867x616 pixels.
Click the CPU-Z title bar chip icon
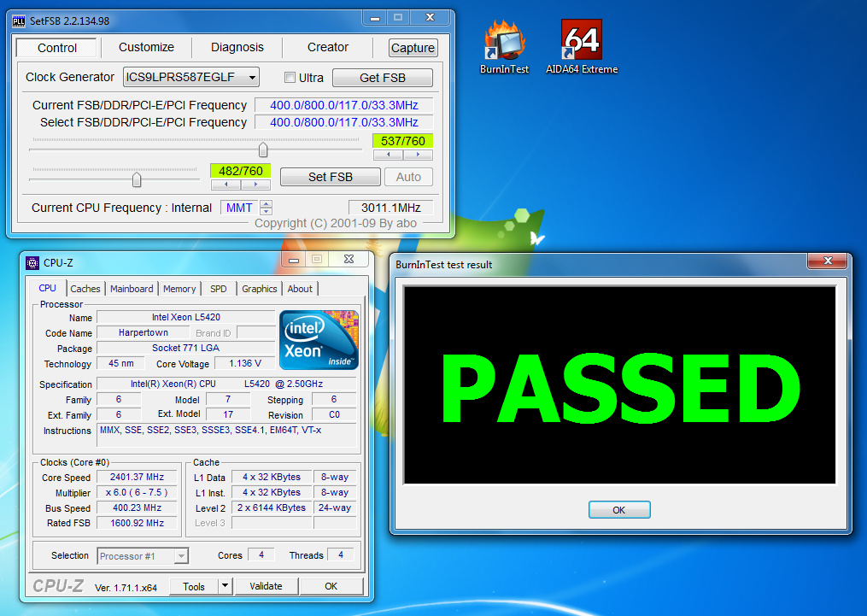32,262
